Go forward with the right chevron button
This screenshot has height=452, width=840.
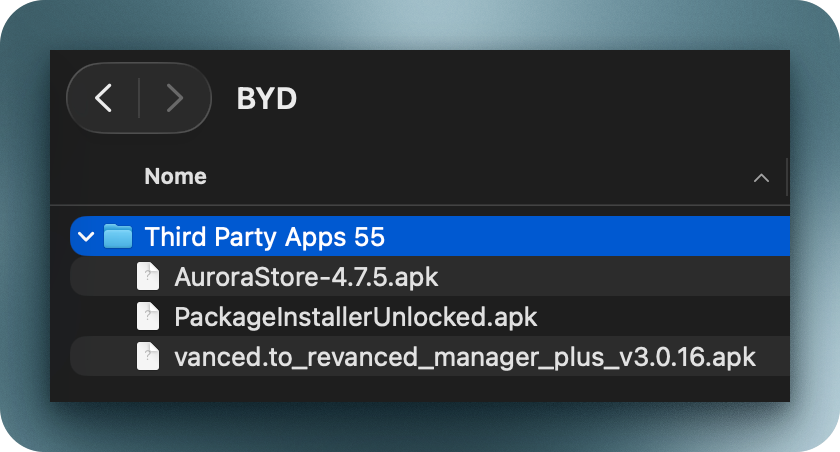tap(174, 98)
